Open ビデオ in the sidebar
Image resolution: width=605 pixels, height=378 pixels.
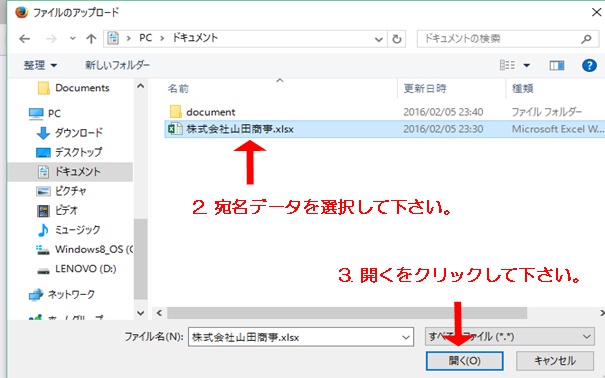pyautogui.click(x=57, y=210)
